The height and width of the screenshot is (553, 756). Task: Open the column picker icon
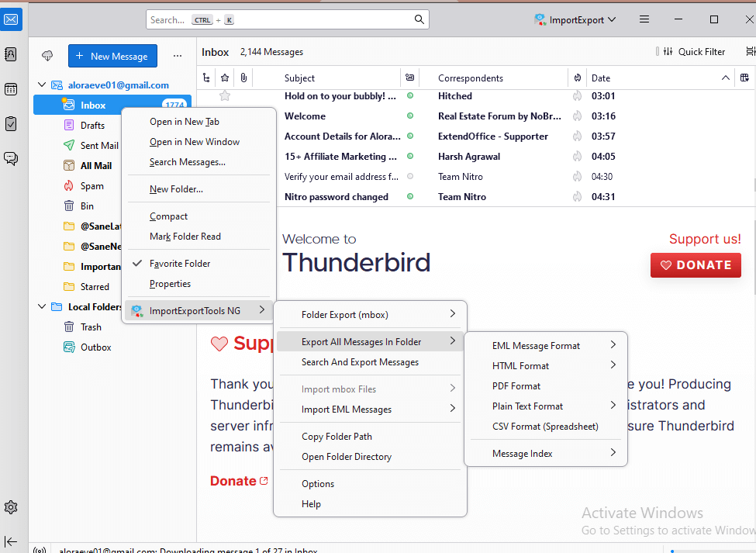[x=744, y=78]
